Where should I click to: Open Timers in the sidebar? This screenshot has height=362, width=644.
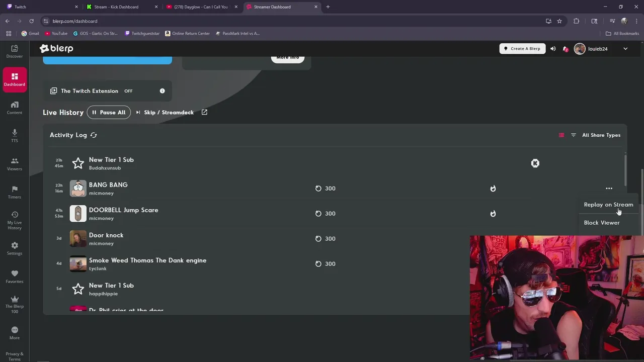click(x=15, y=192)
